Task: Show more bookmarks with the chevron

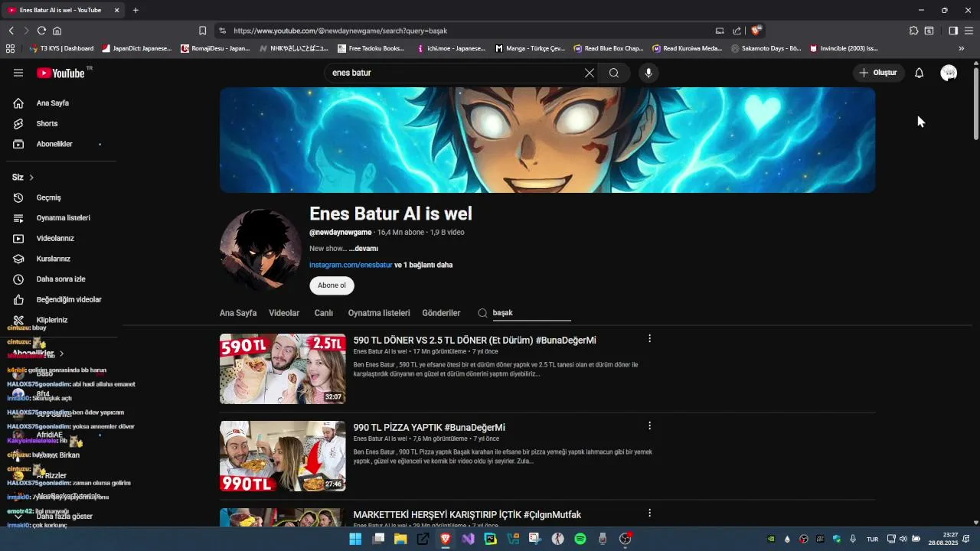Action: pyautogui.click(x=962, y=48)
